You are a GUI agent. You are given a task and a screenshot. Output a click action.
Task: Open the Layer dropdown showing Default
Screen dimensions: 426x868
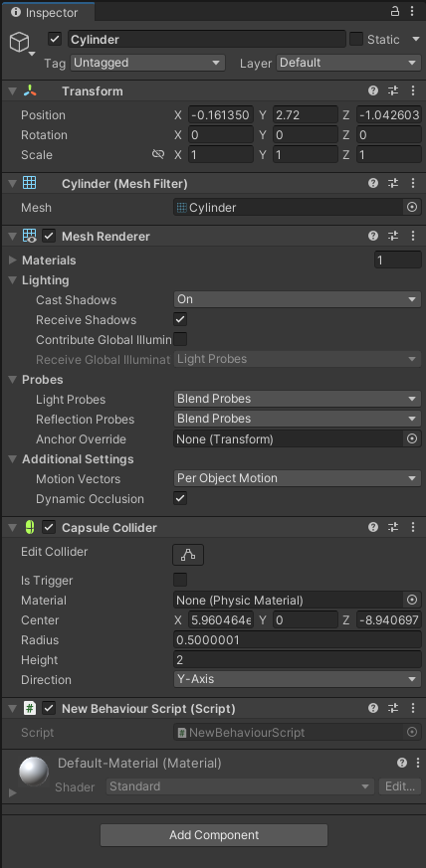pyautogui.click(x=349, y=63)
